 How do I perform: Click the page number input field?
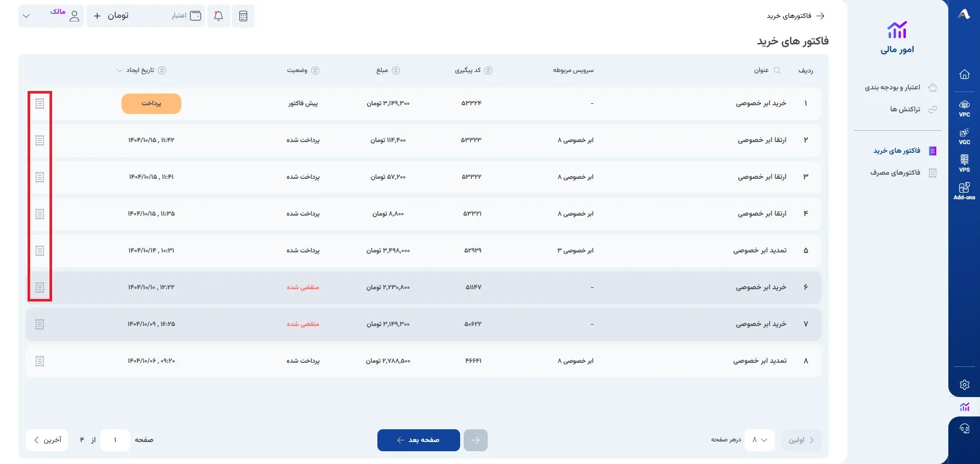pyautogui.click(x=115, y=440)
